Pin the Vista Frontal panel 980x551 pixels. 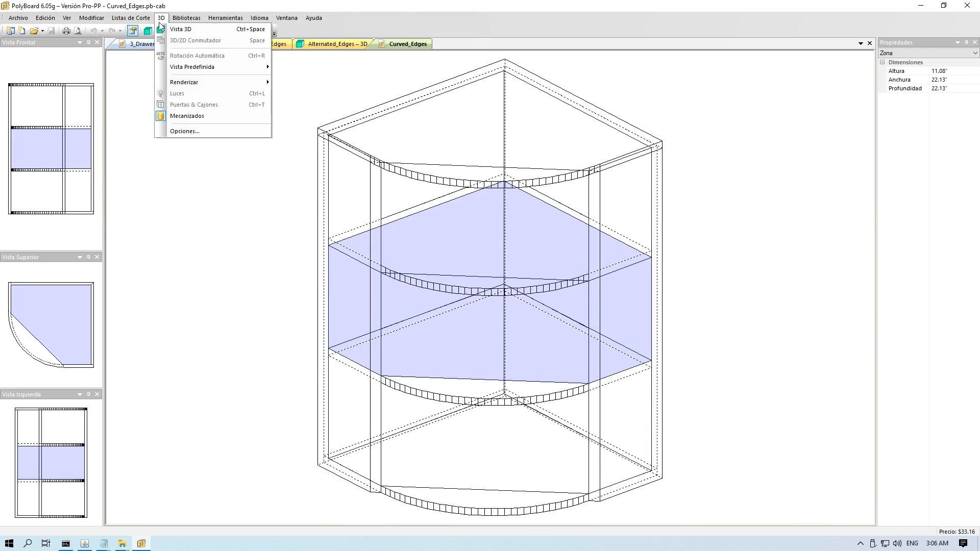point(88,42)
